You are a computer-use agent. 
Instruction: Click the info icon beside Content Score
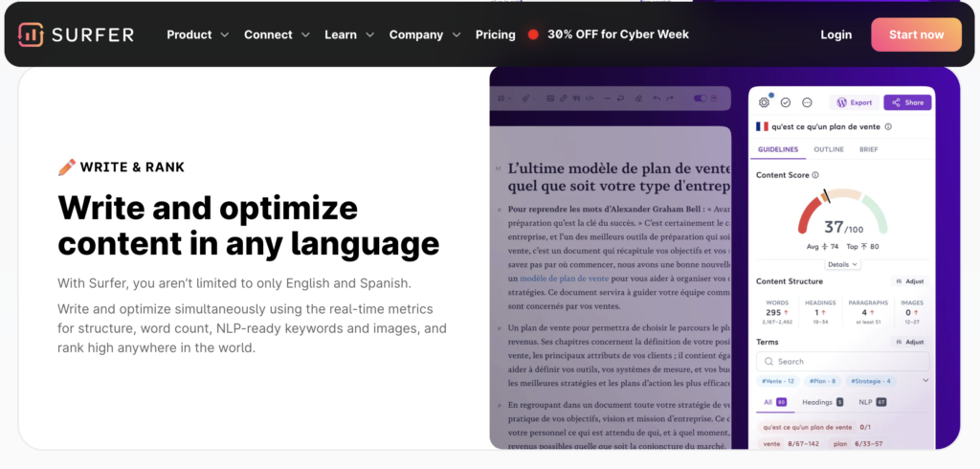815,175
